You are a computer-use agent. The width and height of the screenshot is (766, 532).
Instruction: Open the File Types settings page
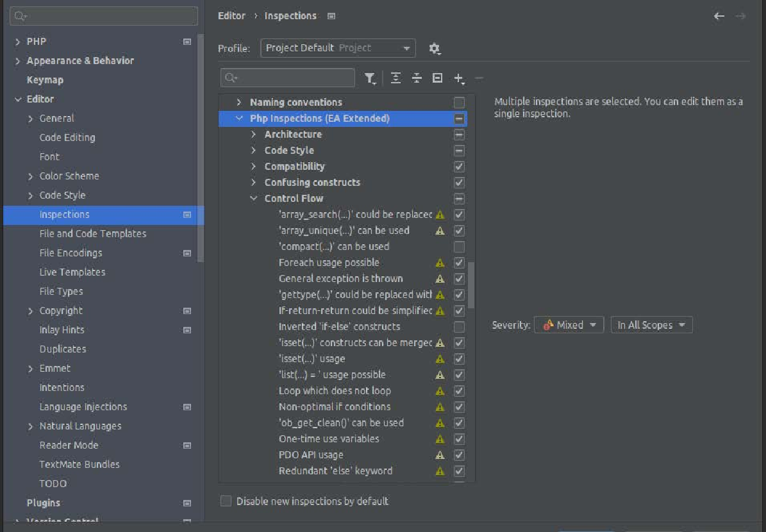61,291
